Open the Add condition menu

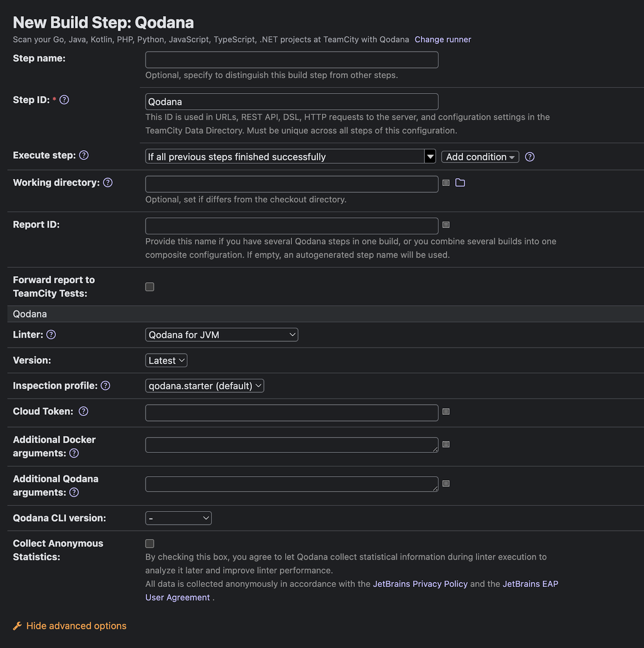click(x=480, y=157)
